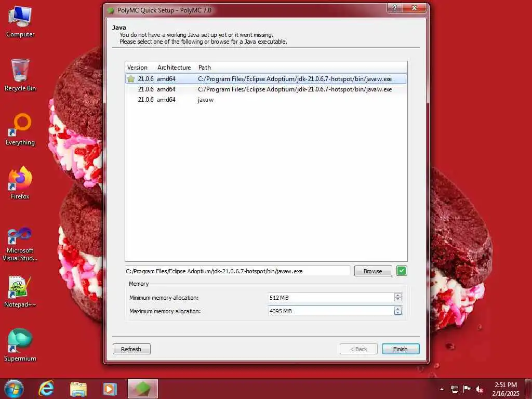Screen dimensions: 532x399
Task: Click the PolyMC taskbar button
Action: click(x=143, y=389)
